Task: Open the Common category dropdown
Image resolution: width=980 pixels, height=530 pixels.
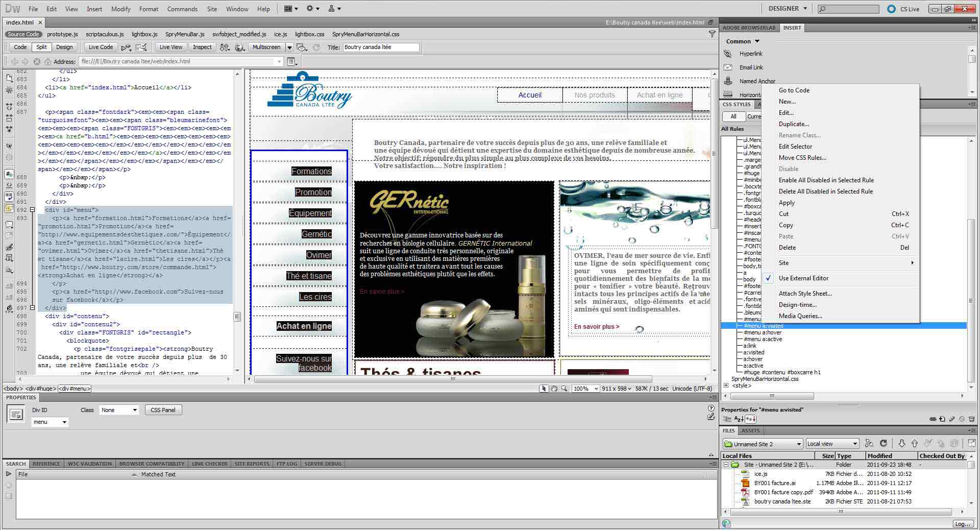Action: pyautogui.click(x=743, y=41)
